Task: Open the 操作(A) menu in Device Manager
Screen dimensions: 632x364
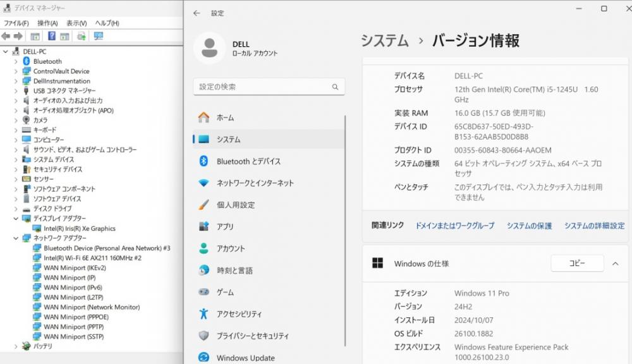Action: point(47,23)
